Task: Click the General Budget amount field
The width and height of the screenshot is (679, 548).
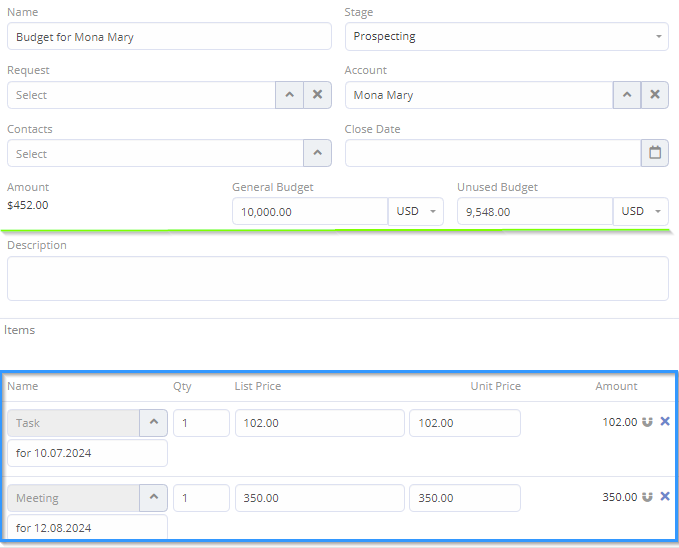Action: pyautogui.click(x=309, y=212)
